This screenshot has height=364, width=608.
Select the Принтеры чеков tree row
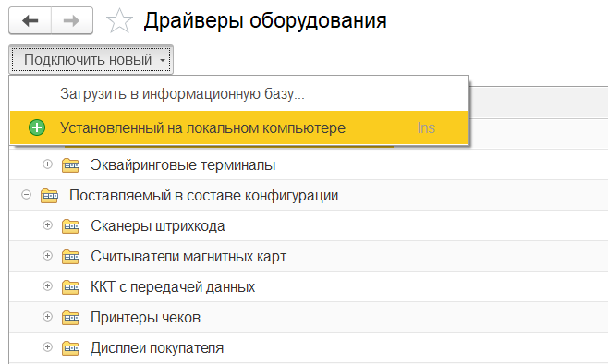click(309, 317)
